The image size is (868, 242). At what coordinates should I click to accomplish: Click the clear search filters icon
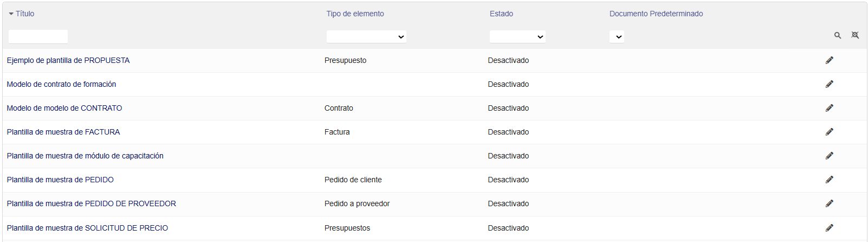point(855,35)
